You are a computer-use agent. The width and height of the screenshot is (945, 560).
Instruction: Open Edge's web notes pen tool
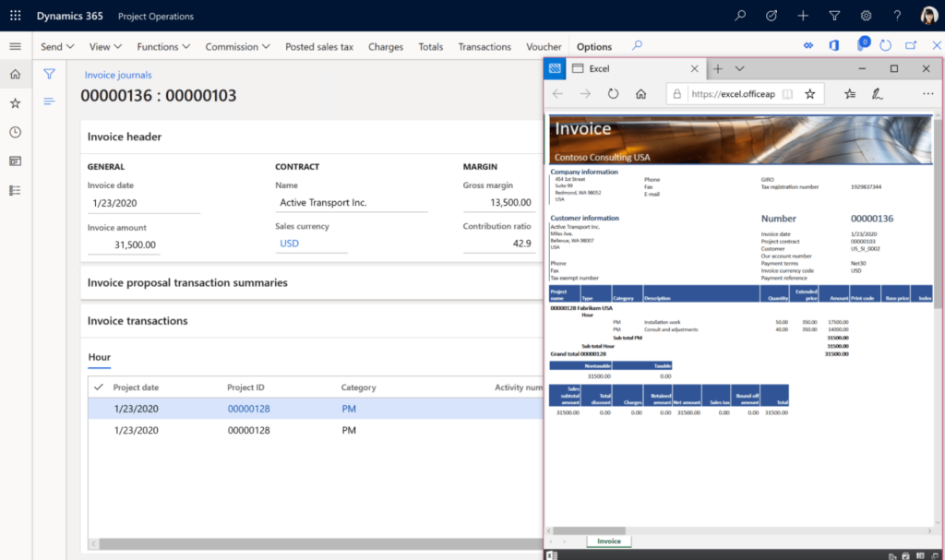tap(875, 93)
